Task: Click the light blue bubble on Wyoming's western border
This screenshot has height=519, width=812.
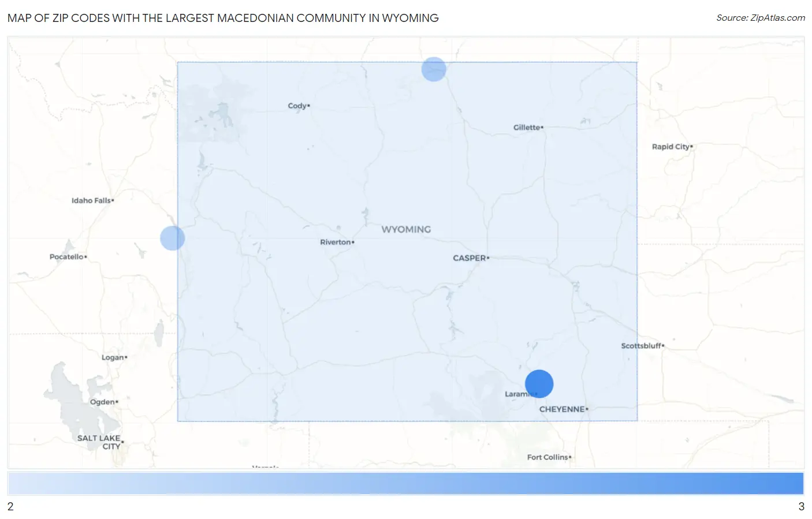Action: click(172, 238)
